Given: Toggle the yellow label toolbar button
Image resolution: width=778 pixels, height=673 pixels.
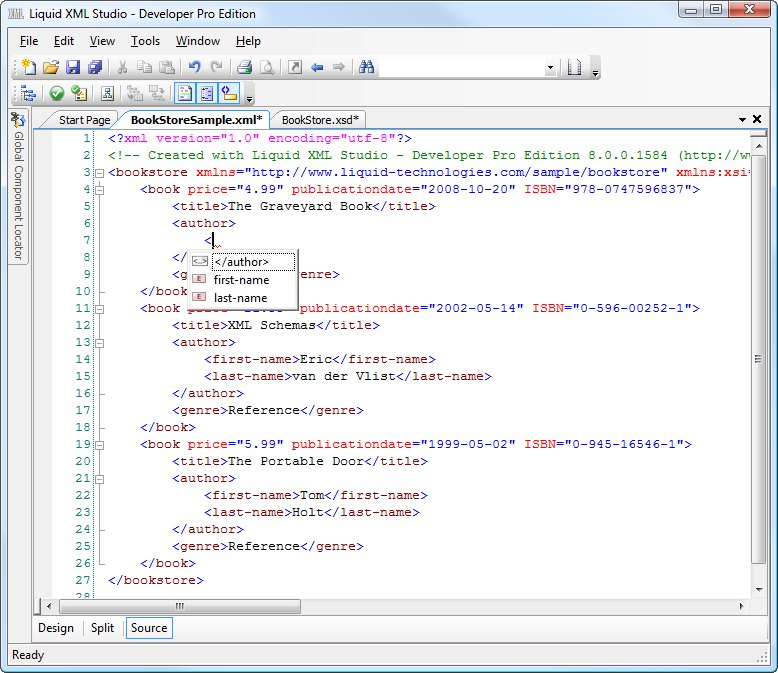Looking at the screenshot, I should click(x=229, y=93).
